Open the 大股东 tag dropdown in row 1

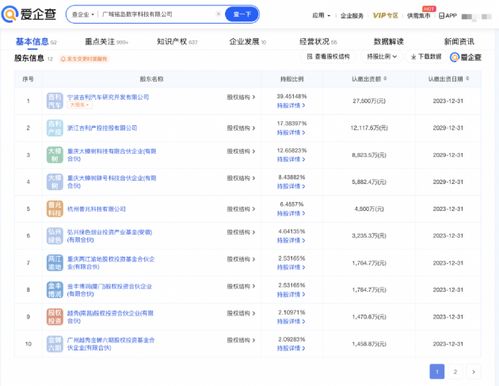(x=79, y=105)
